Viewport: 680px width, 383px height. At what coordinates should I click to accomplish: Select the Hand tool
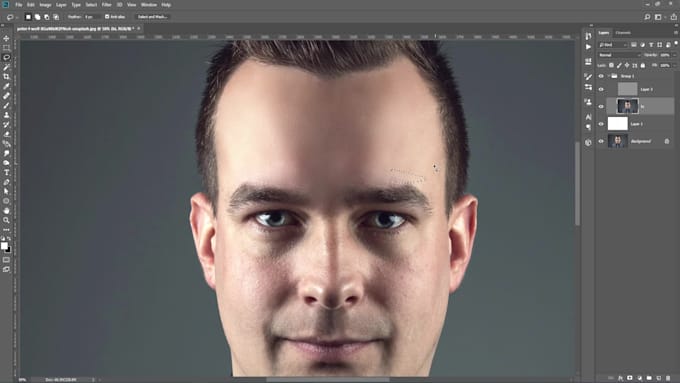point(6,210)
